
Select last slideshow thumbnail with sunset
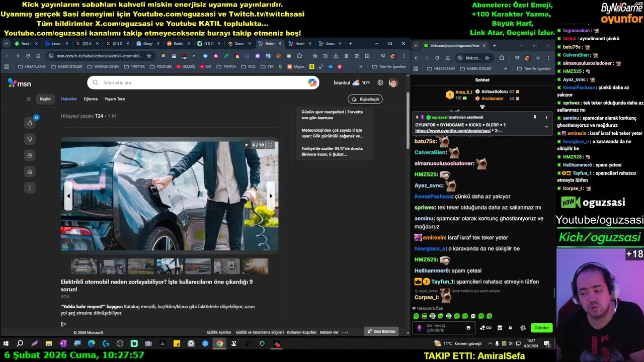click(x=255, y=266)
